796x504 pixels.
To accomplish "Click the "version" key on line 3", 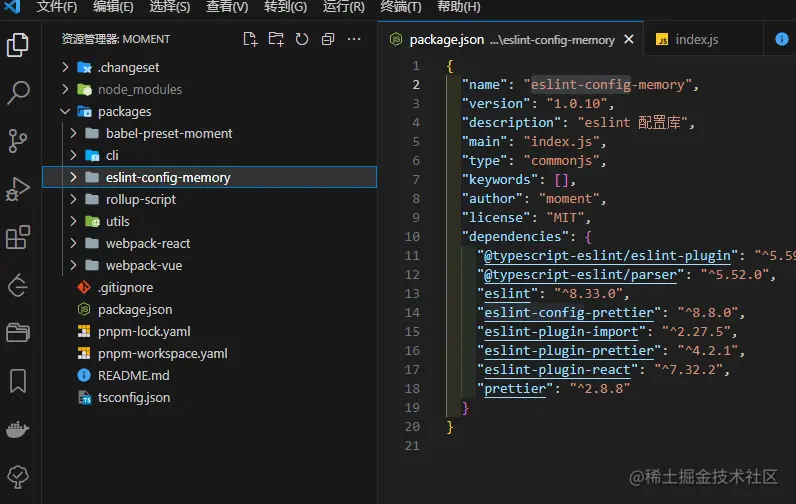I will (x=495, y=104).
